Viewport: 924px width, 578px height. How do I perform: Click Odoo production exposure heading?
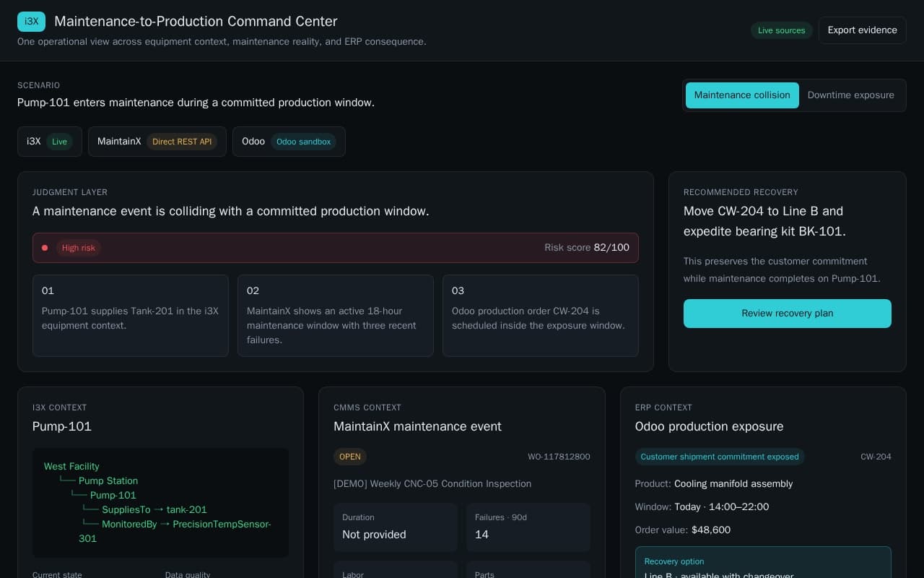tap(709, 426)
